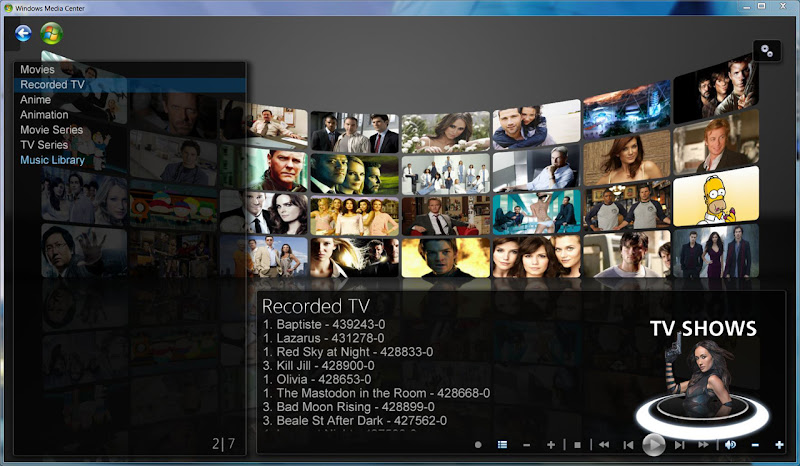Choose Movie Series from the menu

pyautogui.click(x=130, y=130)
